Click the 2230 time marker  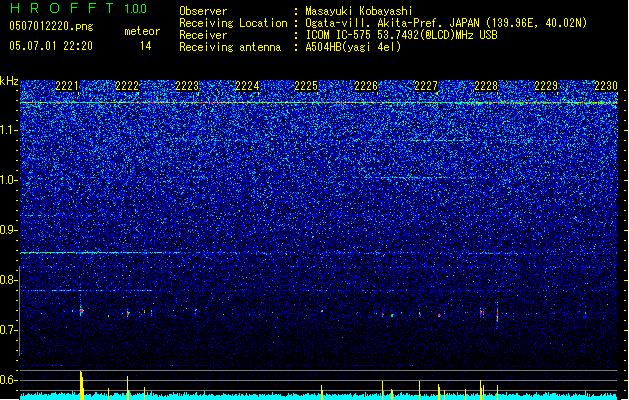(x=606, y=86)
